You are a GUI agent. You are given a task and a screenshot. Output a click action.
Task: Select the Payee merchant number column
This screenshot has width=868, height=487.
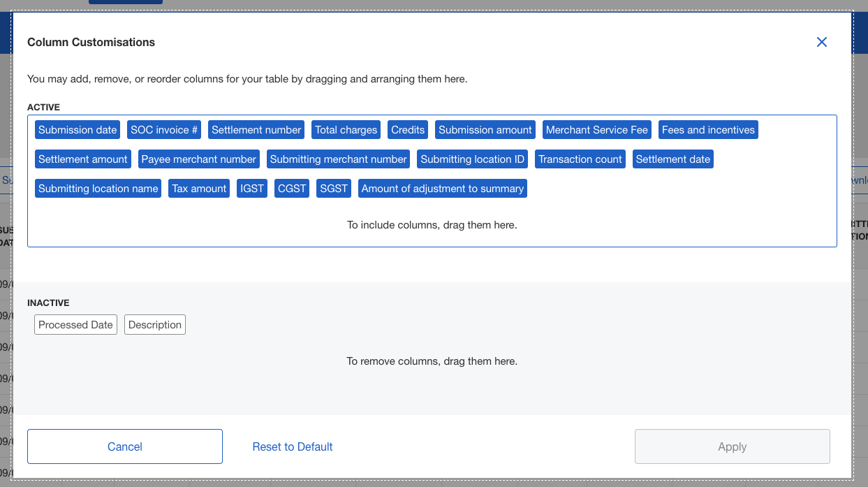pyautogui.click(x=198, y=159)
